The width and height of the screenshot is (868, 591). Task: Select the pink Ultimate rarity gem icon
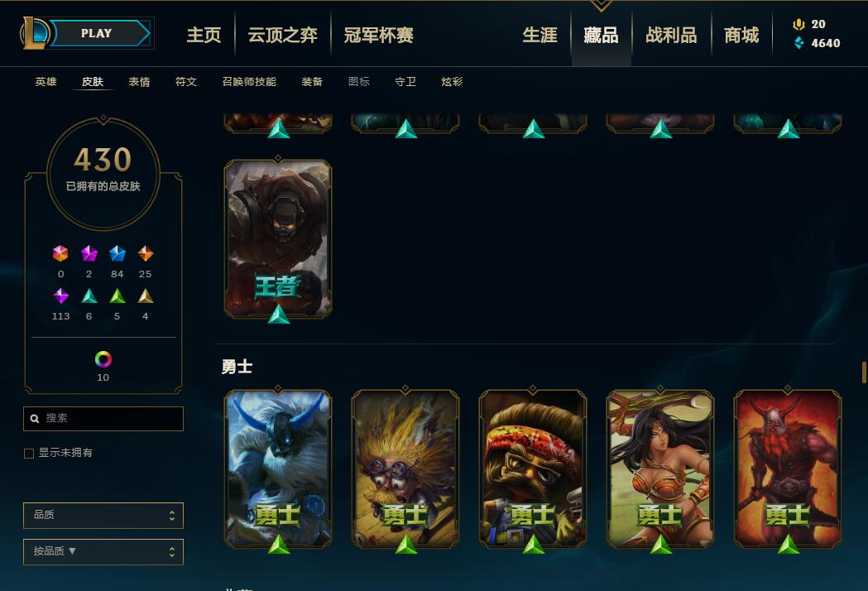point(60,253)
